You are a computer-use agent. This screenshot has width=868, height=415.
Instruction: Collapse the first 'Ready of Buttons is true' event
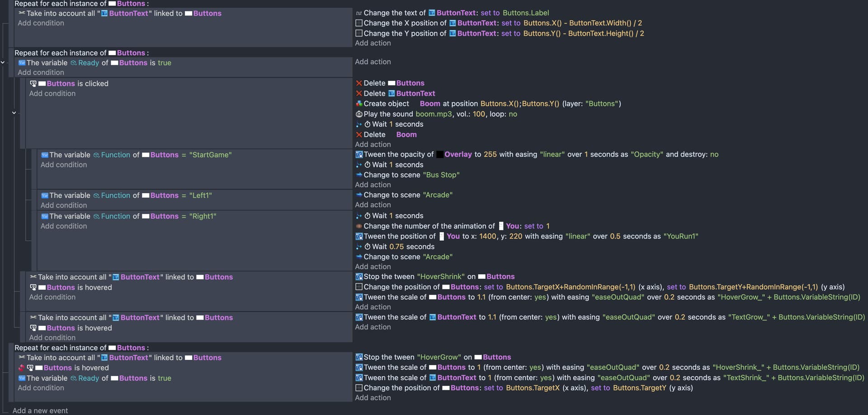pyautogui.click(x=3, y=62)
